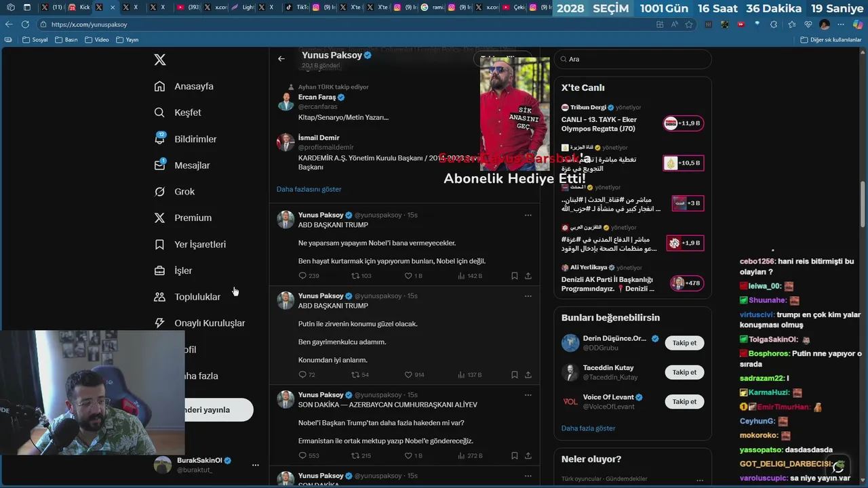Reload the page in browser
Image resolution: width=868 pixels, height=488 pixels.
[x=25, y=24]
